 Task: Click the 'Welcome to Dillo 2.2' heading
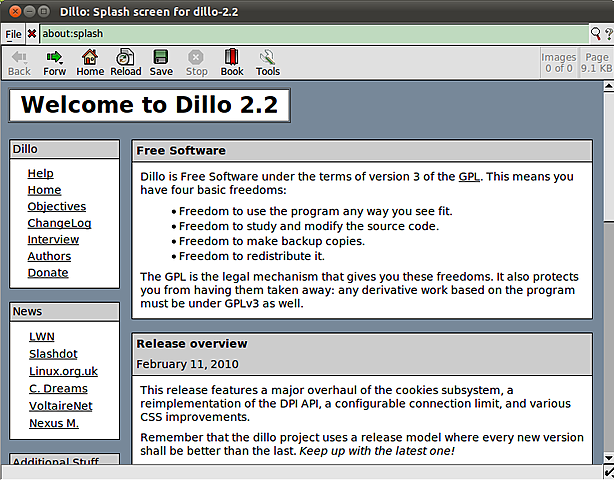coord(149,105)
